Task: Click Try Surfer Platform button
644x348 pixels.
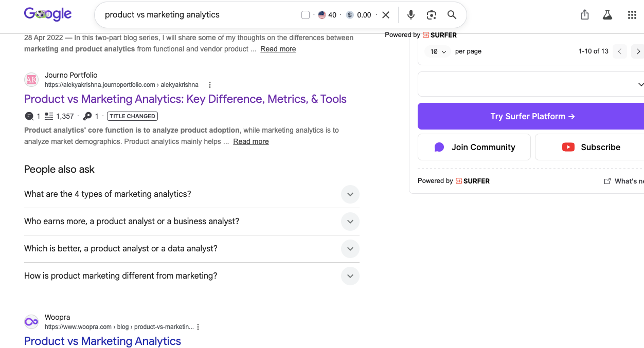Action: click(x=531, y=116)
